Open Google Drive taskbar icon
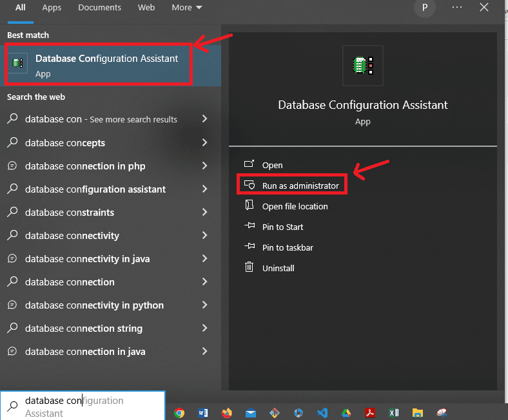 346,413
